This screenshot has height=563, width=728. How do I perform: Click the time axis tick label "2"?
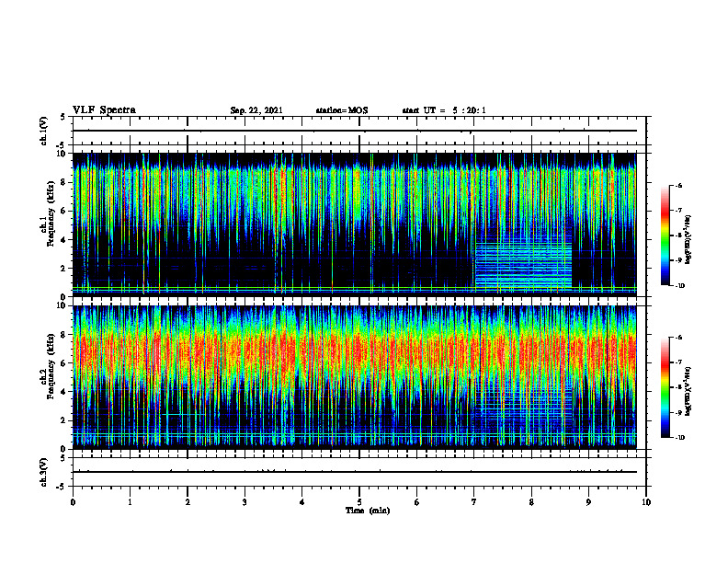click(188, 502)
